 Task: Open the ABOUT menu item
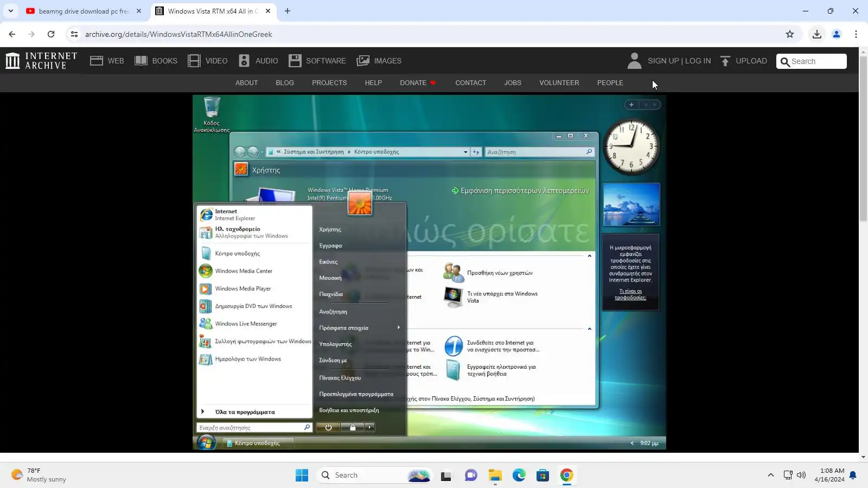(247, 83)
